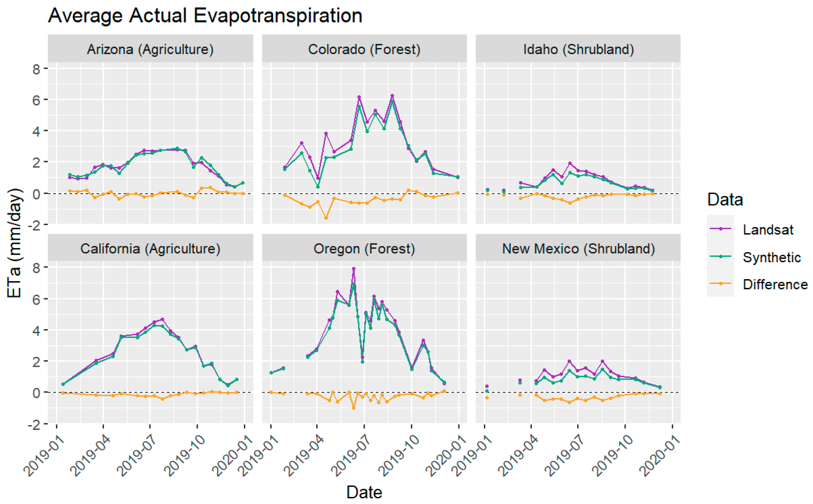Select the Idaho (Shrubland) panel header
The height and width of the screenshot is (504, 813).
pyautogui.click(x=578, y=49)
